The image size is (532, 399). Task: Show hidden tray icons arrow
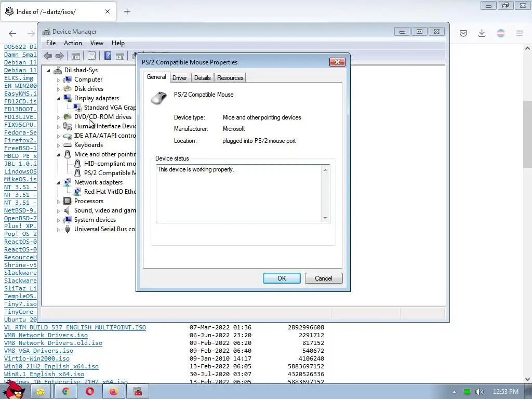[x=454, y=392]
